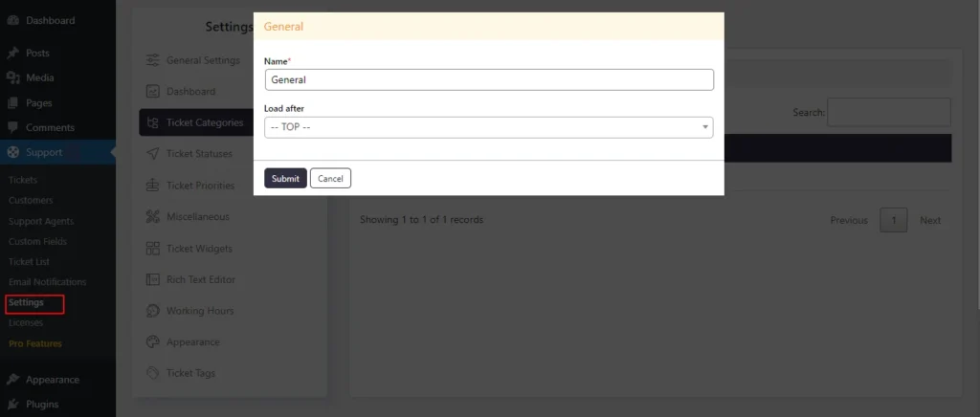The width and height of the screenshot is (980, 417).
Task: Open Settings under Support menu
Action: [x=26, y=303]
